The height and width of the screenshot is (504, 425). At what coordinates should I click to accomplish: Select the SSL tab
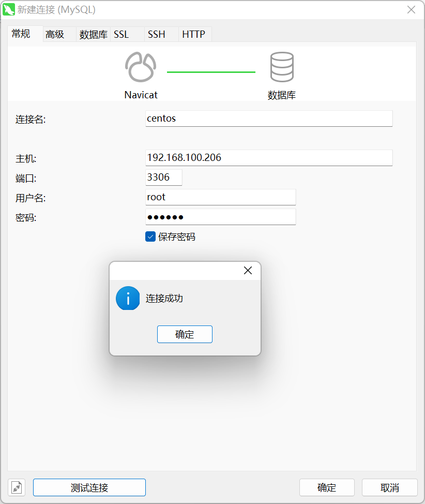tap(122, 35)
